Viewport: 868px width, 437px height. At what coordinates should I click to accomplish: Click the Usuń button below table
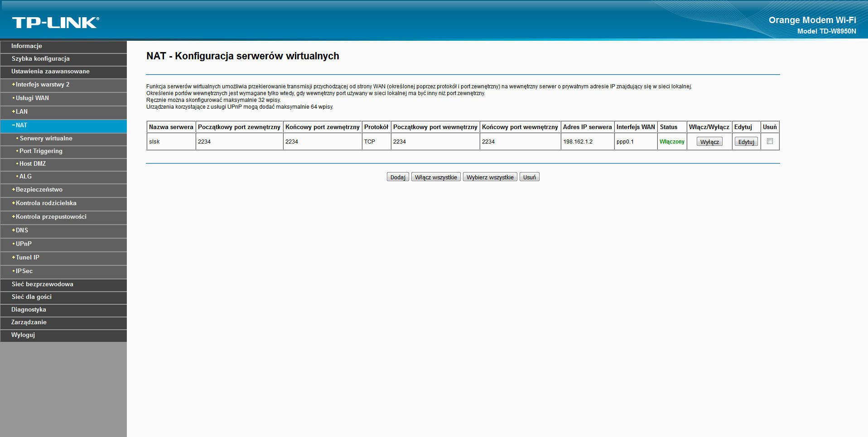[530, 177]
